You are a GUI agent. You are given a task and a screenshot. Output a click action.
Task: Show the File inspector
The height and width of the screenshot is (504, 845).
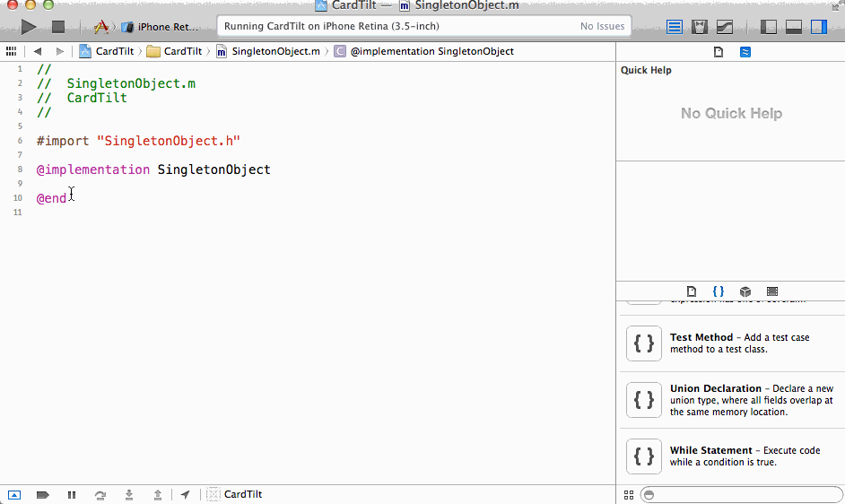point(719,52)
